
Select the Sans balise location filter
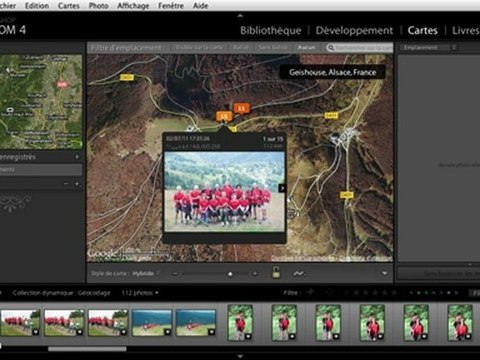tap(273, 48)
